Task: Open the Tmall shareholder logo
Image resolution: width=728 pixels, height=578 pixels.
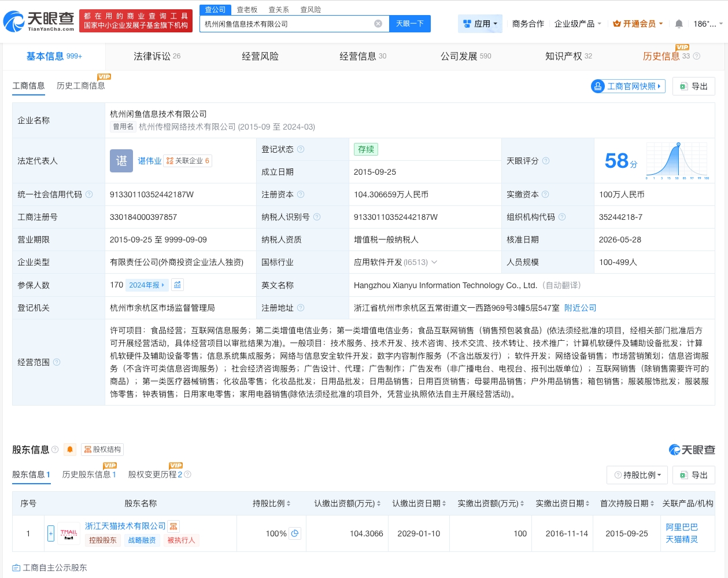Action: [69, 533]
